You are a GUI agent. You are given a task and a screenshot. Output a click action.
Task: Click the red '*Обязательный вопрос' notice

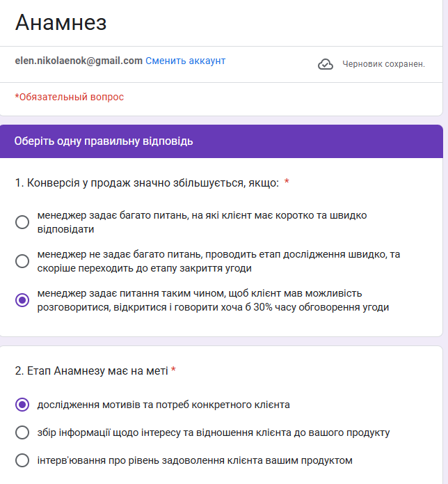point(69,97)
